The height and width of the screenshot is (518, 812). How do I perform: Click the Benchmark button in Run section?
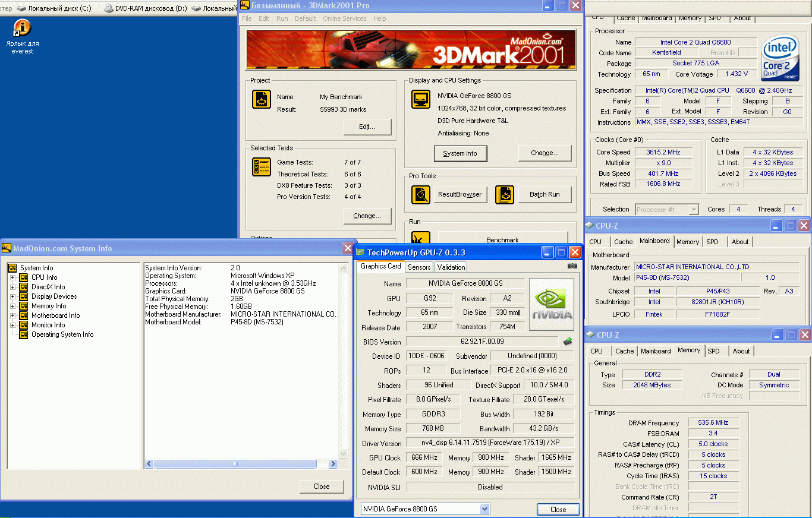coord(503,239)
